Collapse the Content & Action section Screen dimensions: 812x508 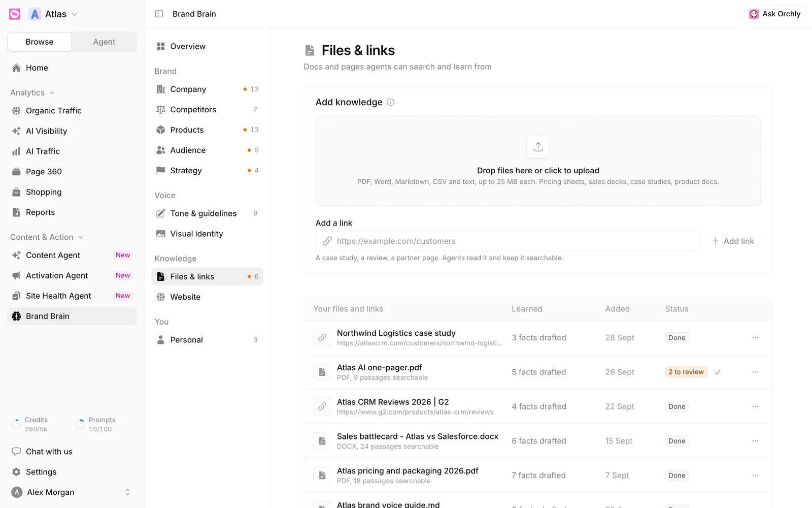[x=47, y=237]
